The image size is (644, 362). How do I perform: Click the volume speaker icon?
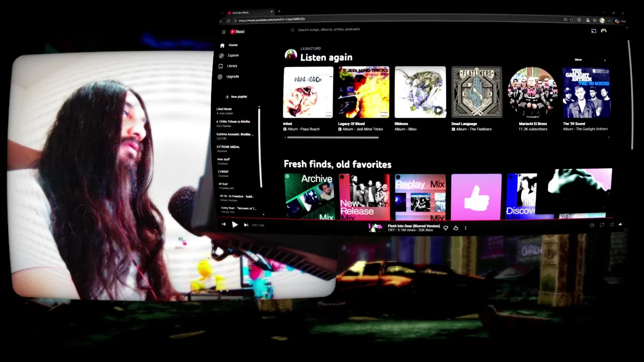[x=592, y=225]
